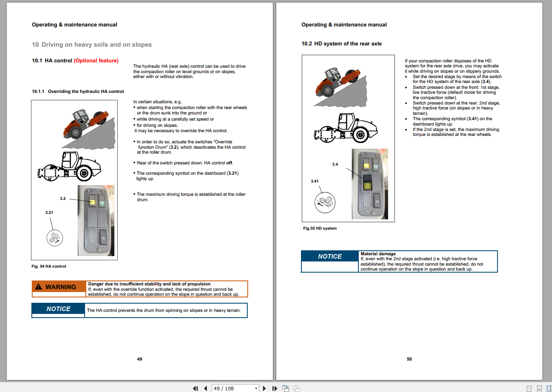Switch to single page layout icon

pos(529,388)
